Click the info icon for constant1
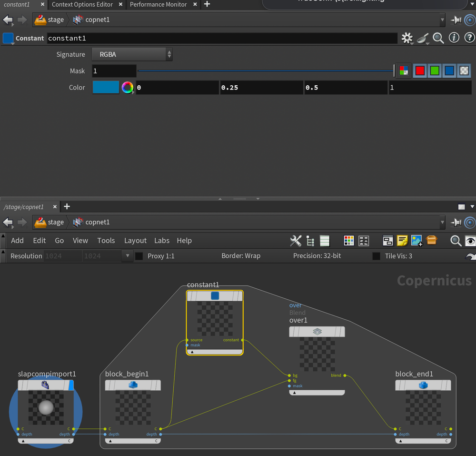Image resolution: width=476 pixels, height=456 pixels. pos(454,38)
